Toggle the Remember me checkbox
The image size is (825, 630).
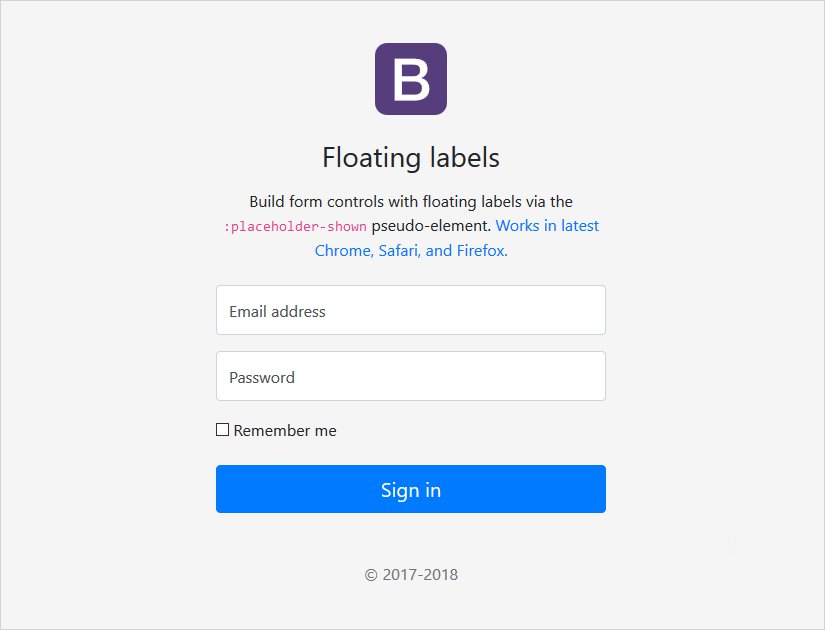pyautogui.click(x=222, y=430)
